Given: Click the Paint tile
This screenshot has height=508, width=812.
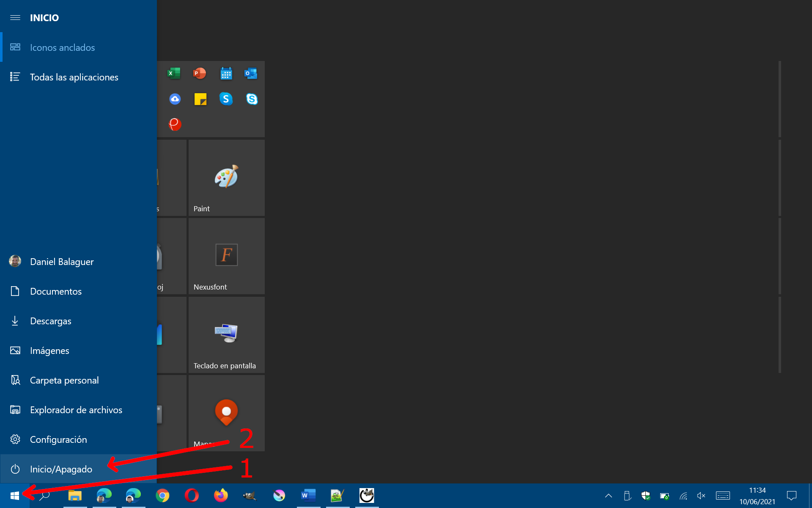Looking at the screenshot, I should coord(226,178).
